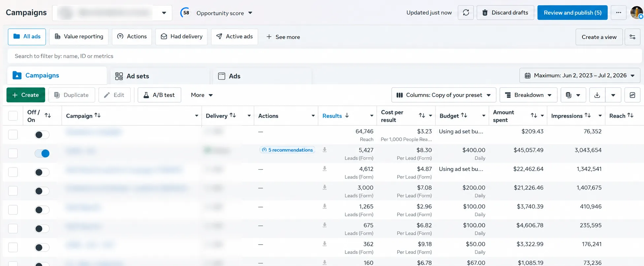
Task: Click the search filter input field
Action: [325, 56]
